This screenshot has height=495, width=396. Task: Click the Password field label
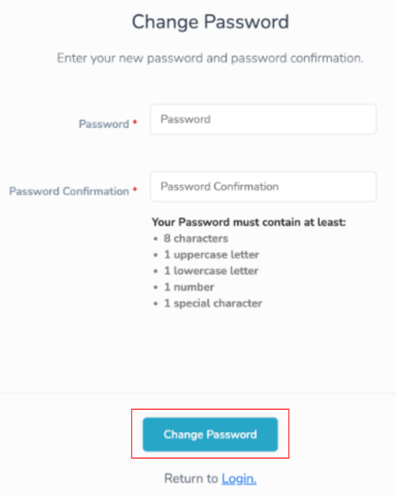coord(104,124)
